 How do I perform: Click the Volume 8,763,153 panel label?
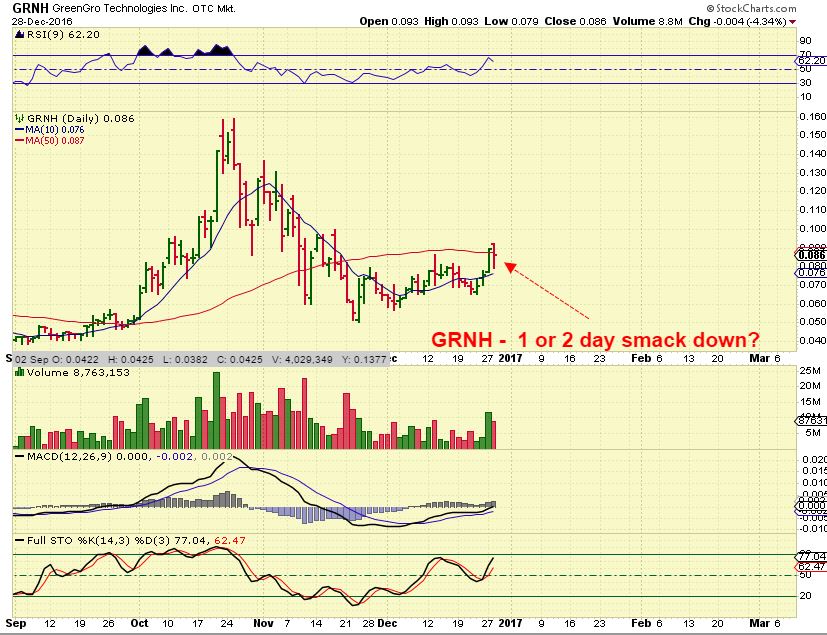click(79, 373)
